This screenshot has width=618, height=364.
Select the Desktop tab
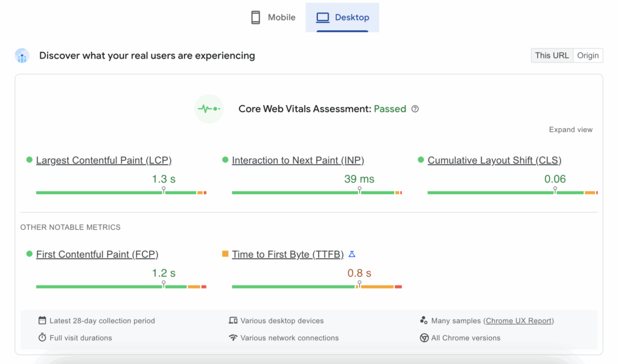(x=343, y=18)
